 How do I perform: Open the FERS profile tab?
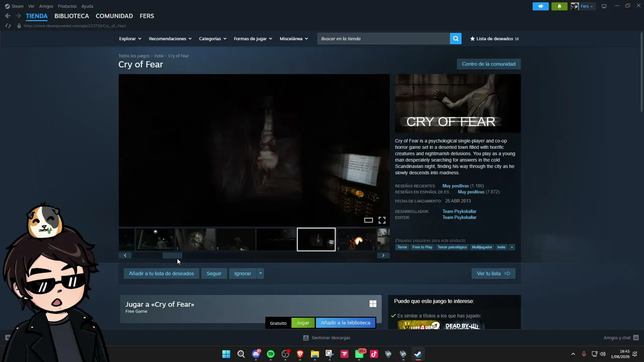pyautogui.click(x=147, y=16)
